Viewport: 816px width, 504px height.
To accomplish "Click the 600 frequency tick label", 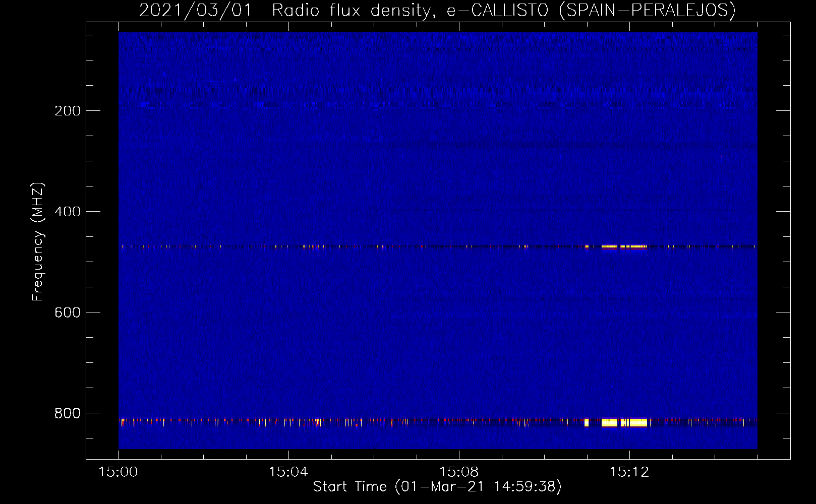I will [x=68, y=312].
